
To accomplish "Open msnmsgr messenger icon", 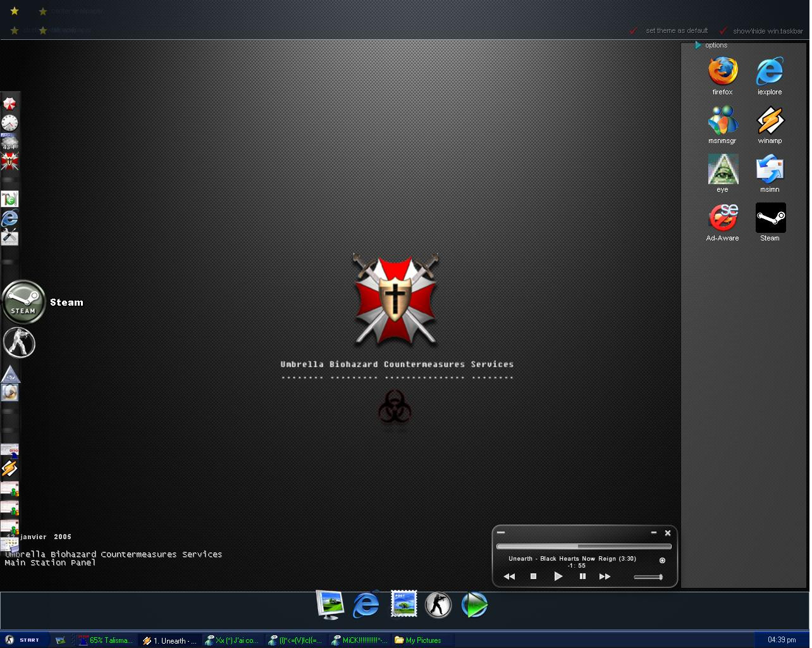I will click(723, 120).
